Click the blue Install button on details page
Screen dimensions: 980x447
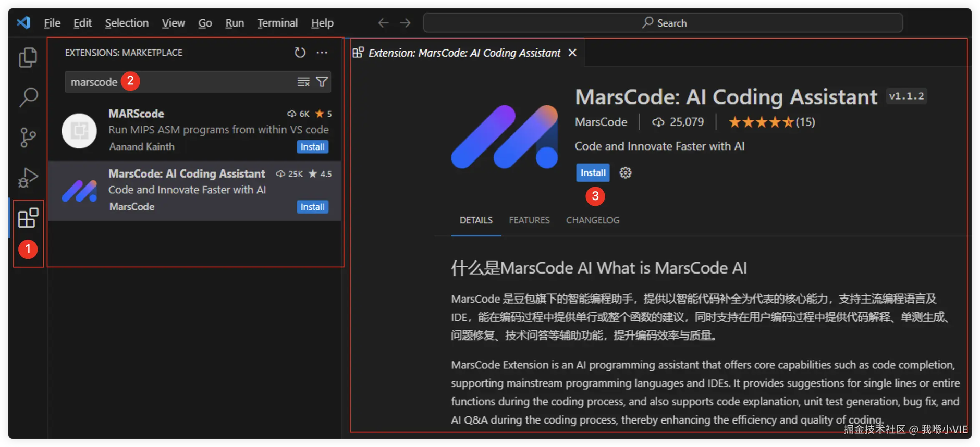[593, 172]
